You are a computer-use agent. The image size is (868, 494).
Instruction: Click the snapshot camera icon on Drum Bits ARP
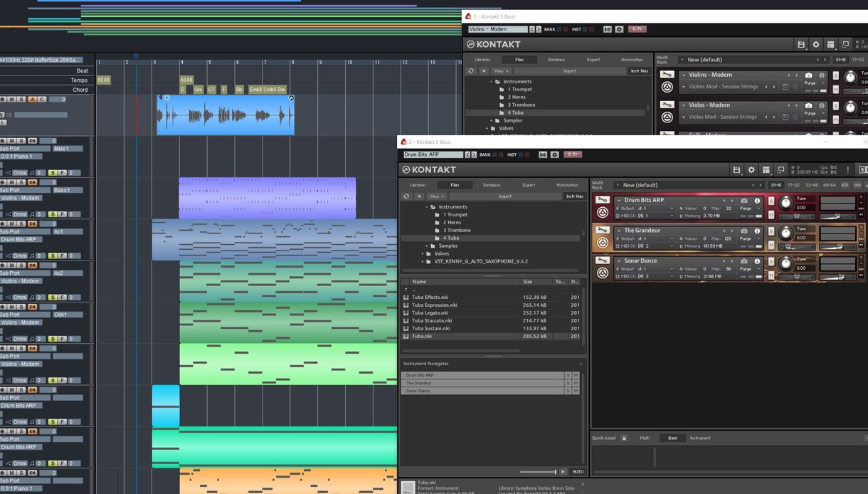[744, 201]
